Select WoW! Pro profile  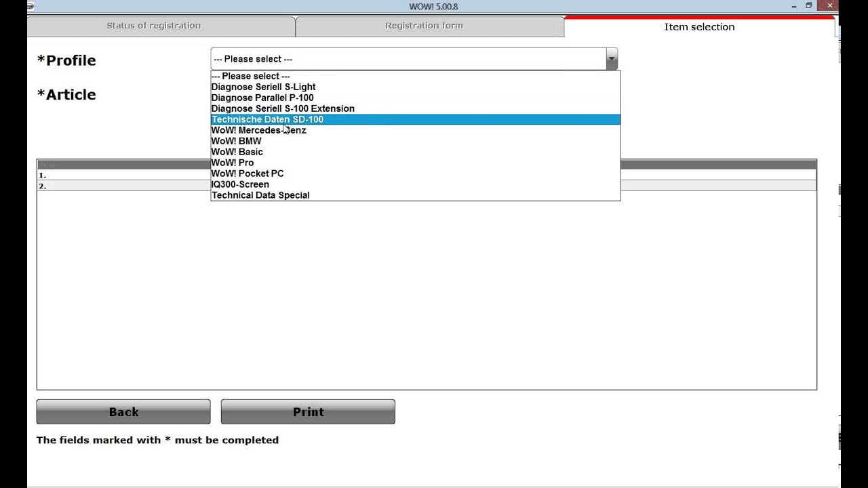(x=416, y=163)
